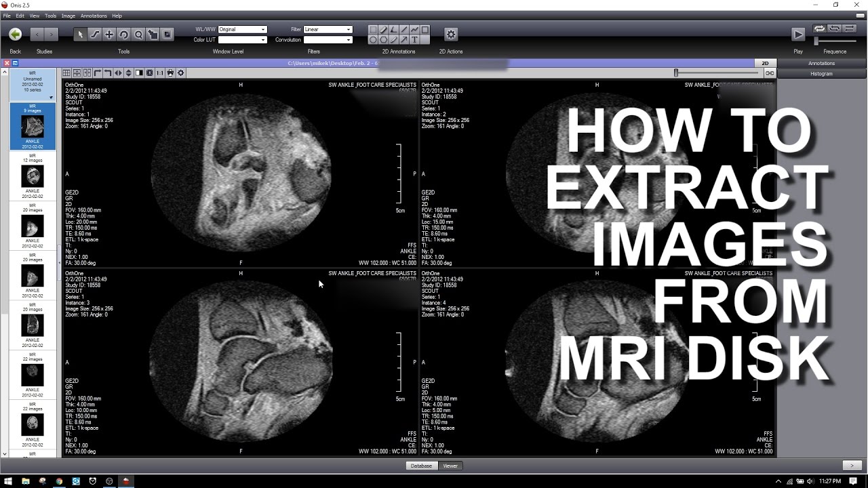This screenshot has width=868, height=488.
Task: Select the arrow annotation tool
Action: tap(405, 40)
